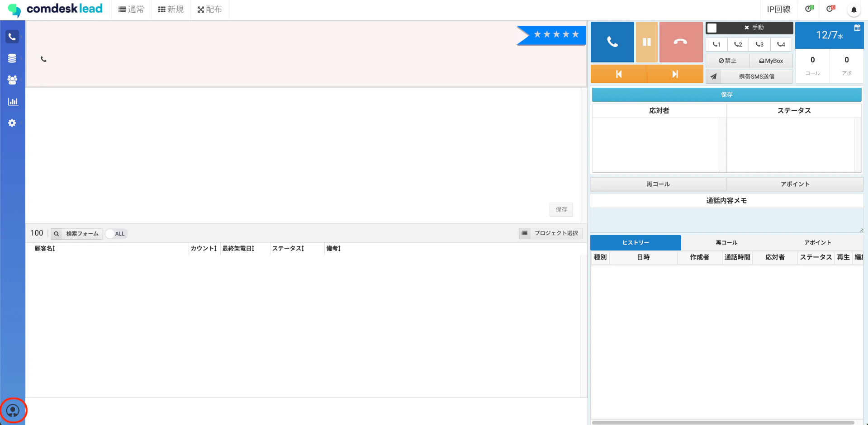Viewport: 868px width, 425px height.
Task: Hang up with the red phone button
Action: (x=681, y=42)
